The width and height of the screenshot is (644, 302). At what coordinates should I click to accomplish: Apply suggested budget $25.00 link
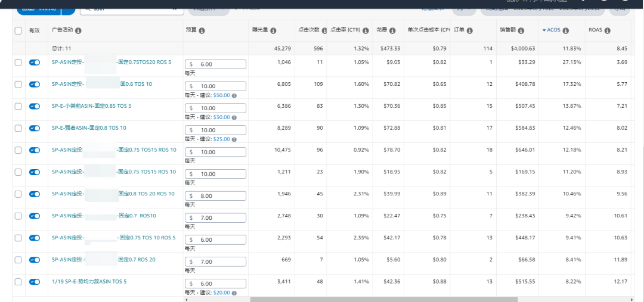click(x=222, y=139)
